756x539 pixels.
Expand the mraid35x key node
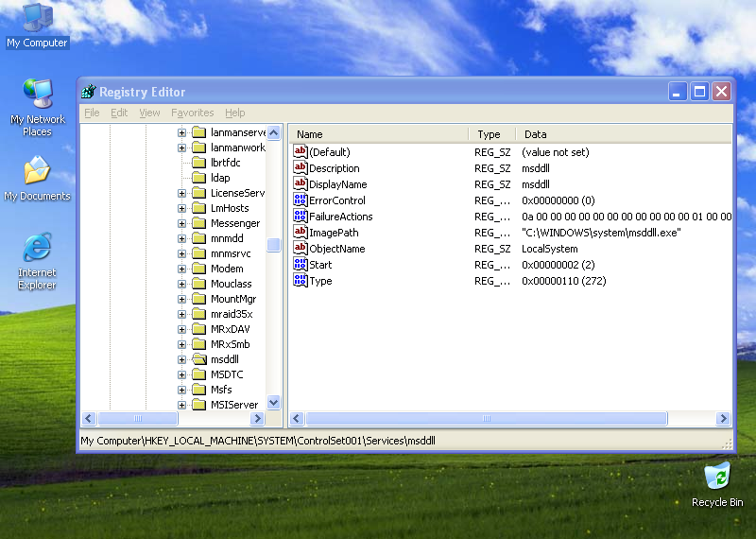181,314
